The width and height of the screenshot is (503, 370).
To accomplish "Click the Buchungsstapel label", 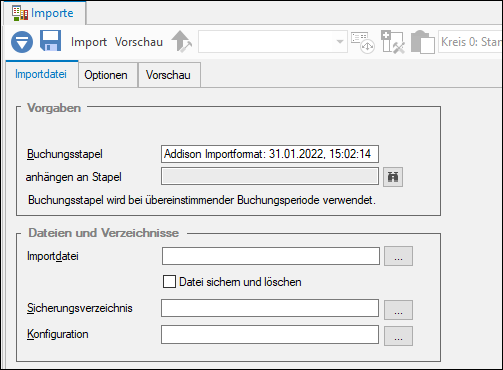I will coord(65,154).
